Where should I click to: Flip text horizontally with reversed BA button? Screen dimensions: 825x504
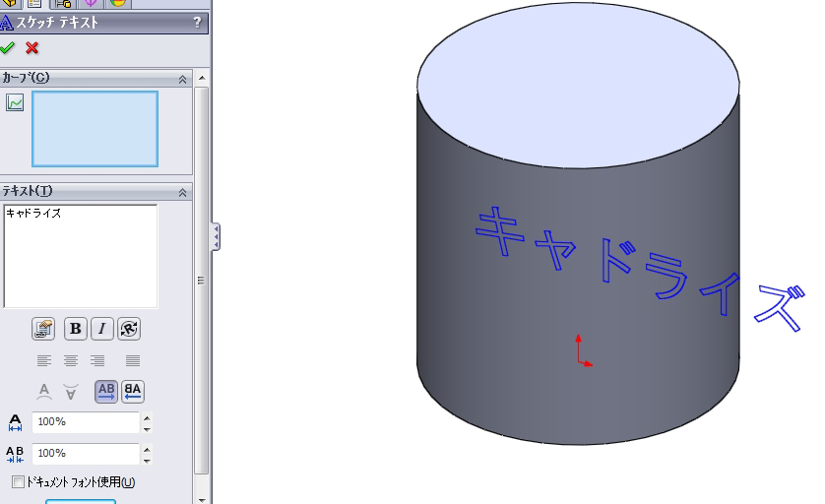point(133,392)
